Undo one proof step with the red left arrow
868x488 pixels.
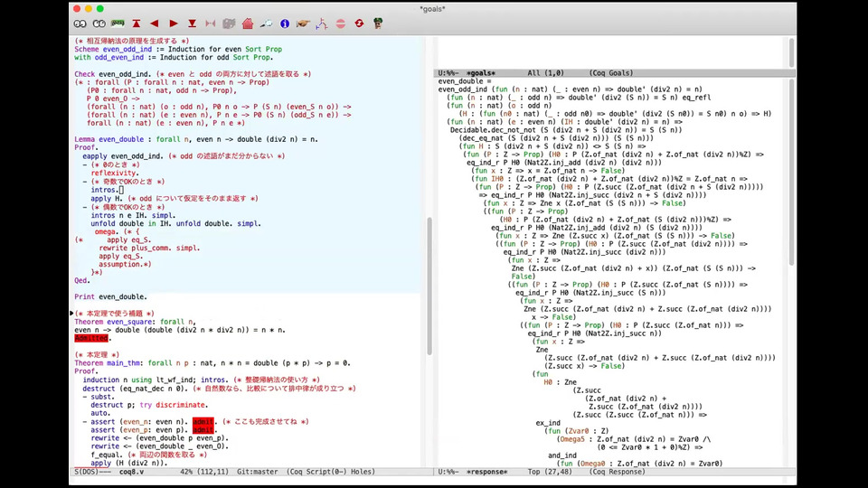pyautogui.click(x=155, y=23)
